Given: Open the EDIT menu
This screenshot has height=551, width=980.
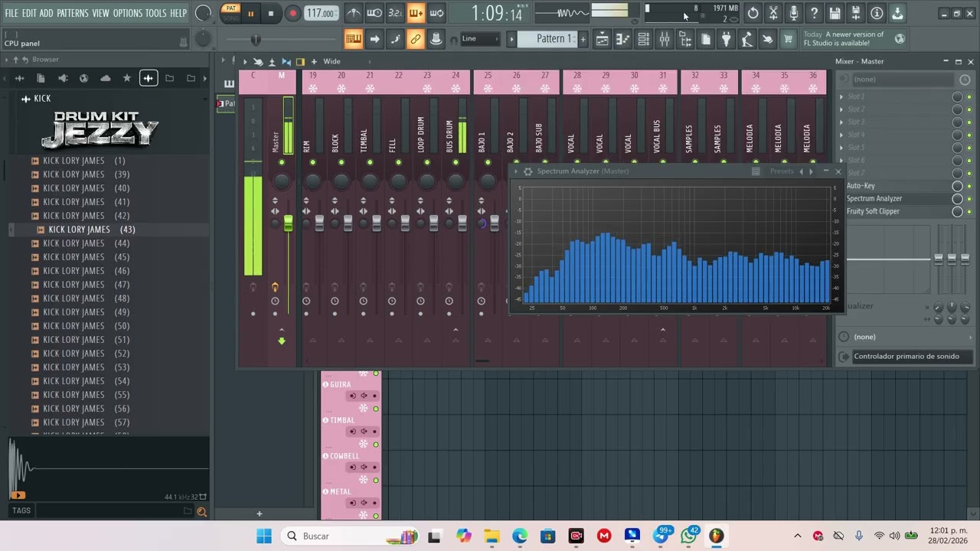Looking at the screenshot, I should click(29, 13).
